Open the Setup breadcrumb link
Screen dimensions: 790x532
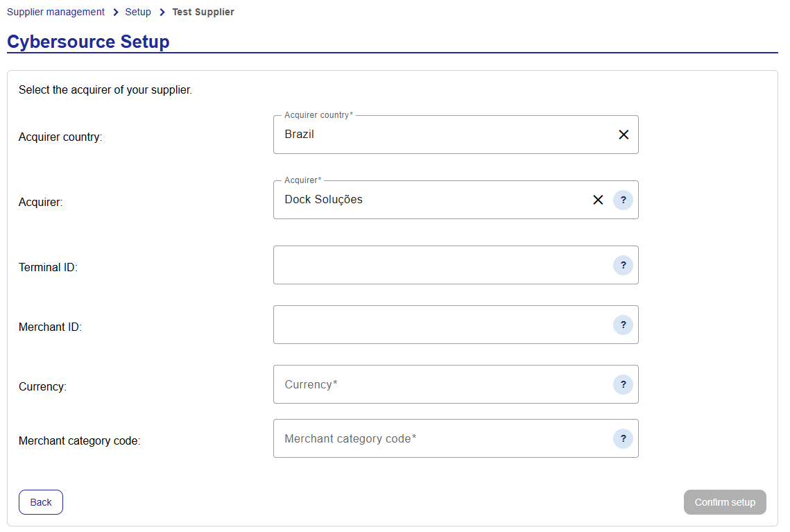138,12
